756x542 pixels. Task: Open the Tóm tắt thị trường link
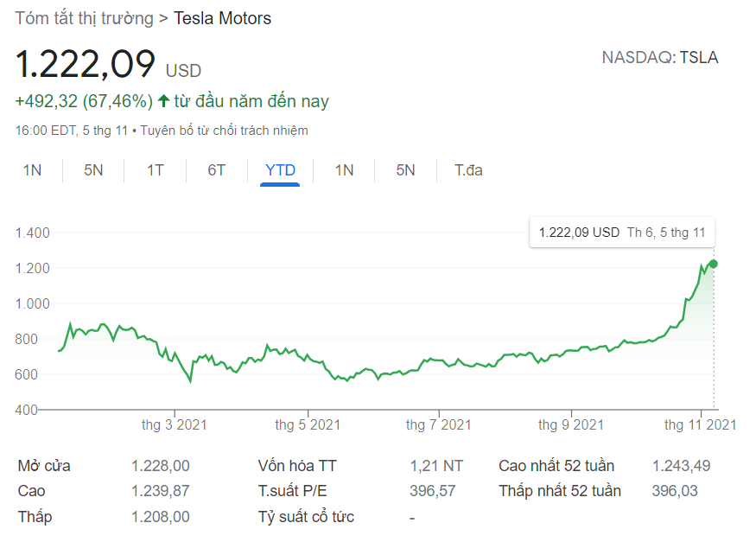pyautogui.click(x=85, y=18)
